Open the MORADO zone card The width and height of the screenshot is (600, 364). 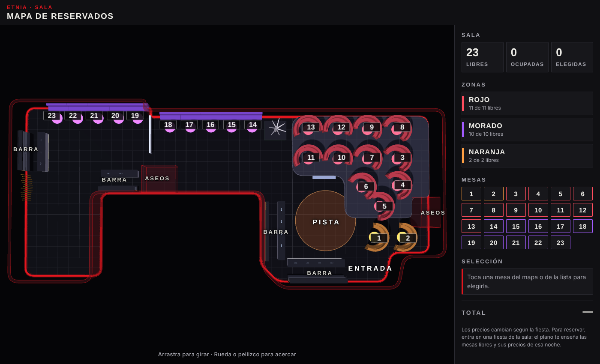(x=527, y=129)
